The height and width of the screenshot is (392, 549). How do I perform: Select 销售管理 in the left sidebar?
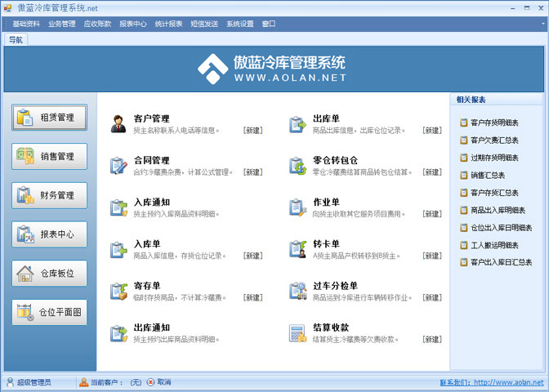(50, 157)
